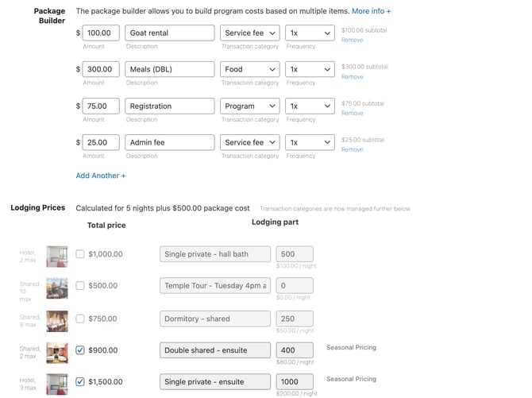Open the Goat rental transaction category dropdown
The image size is (532, 398).
pos(249,33)
